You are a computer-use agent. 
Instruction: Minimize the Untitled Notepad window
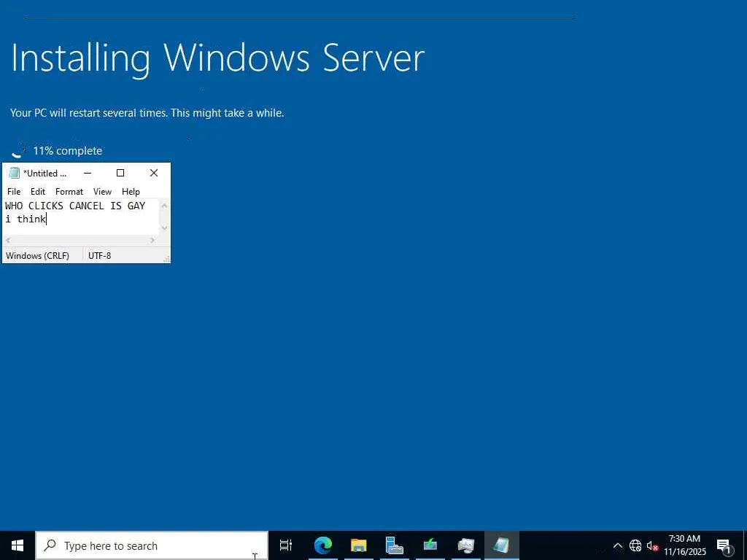88,173
